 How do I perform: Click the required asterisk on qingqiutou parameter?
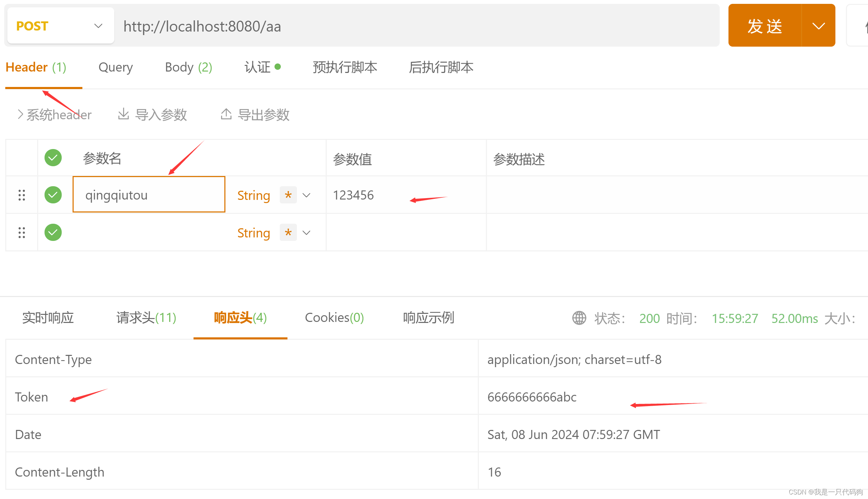click(x=288, y=195)
